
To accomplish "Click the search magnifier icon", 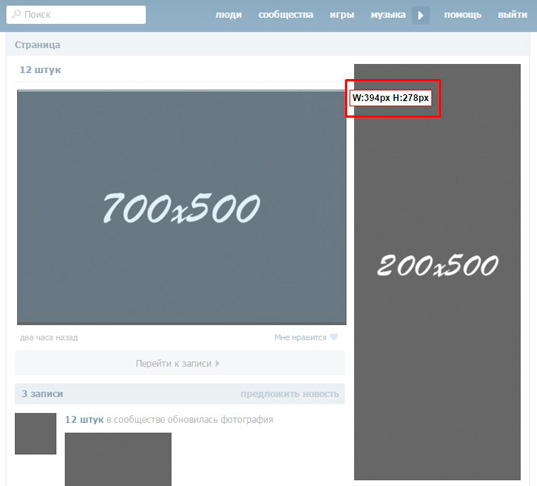I will 16,14.
